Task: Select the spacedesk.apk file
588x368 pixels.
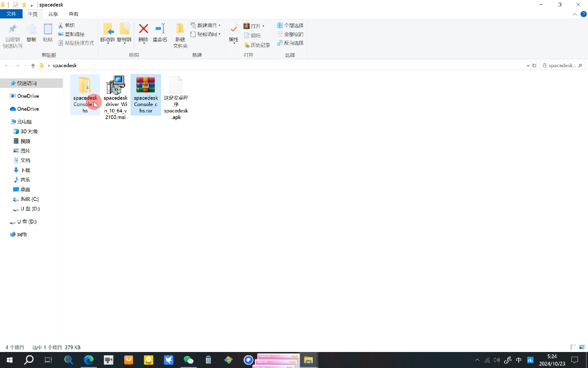Action: pyautogui.click(x=176, y=98)
